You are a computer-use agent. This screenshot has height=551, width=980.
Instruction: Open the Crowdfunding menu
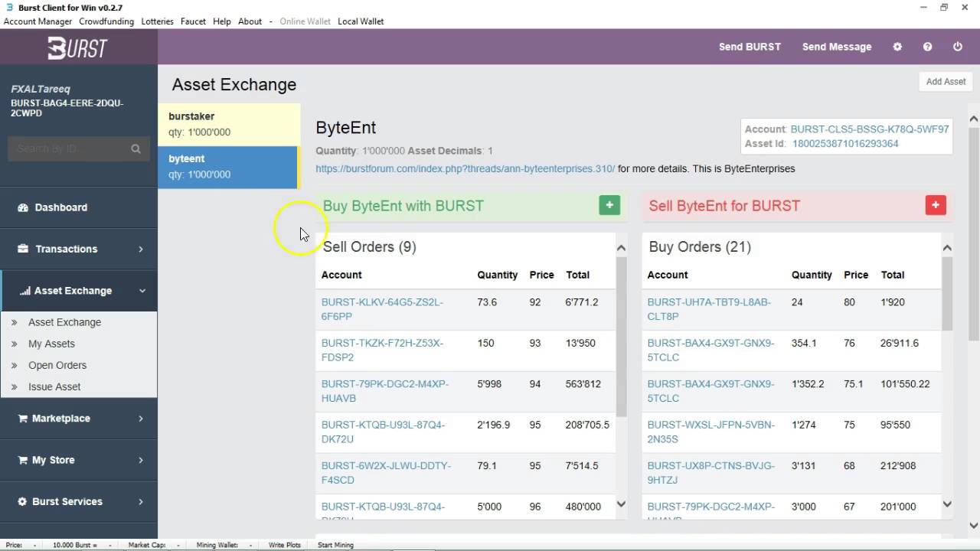coord(106,21)
